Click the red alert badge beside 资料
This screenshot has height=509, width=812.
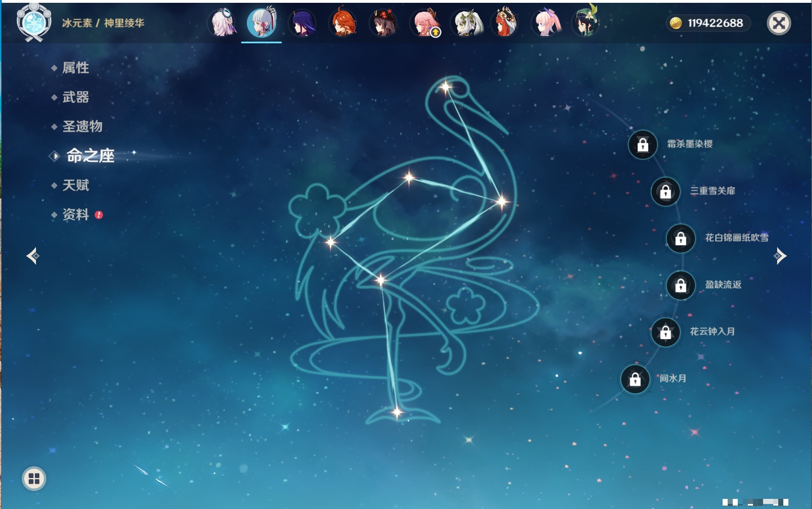click(99, 215)
